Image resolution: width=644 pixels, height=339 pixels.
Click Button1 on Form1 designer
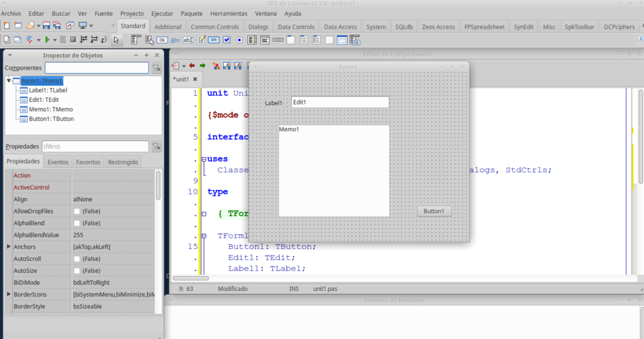434,211
